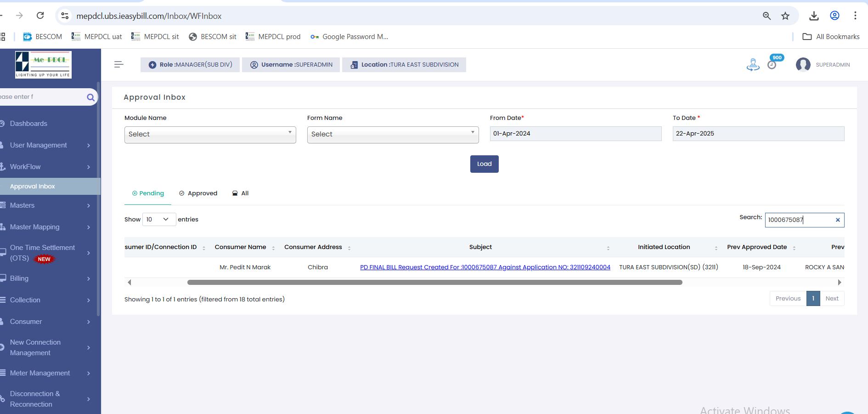Open the PD FINAL BILL Request link
This screenshot has height=414, width=868.
[x=485, y=267]
